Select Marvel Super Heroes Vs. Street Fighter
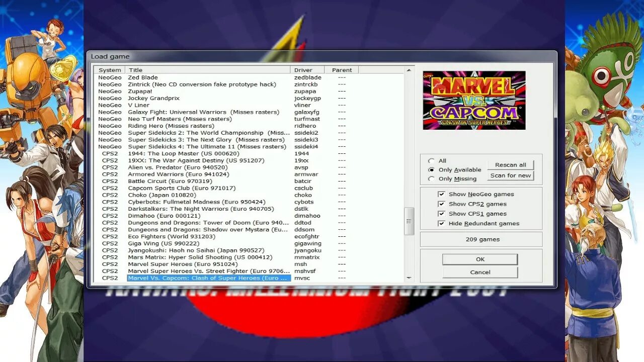The image size is (644, 362). click(249, 271)
